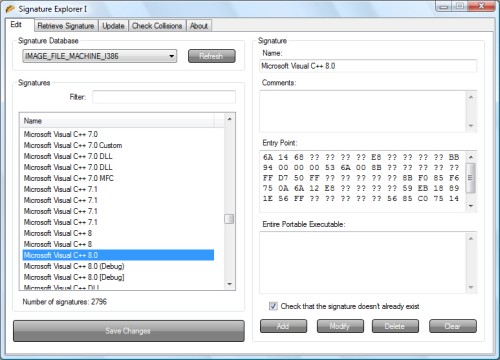Click signature list scroll up arrow
Viewport: 500px width, 360px height.
[229, 119]
